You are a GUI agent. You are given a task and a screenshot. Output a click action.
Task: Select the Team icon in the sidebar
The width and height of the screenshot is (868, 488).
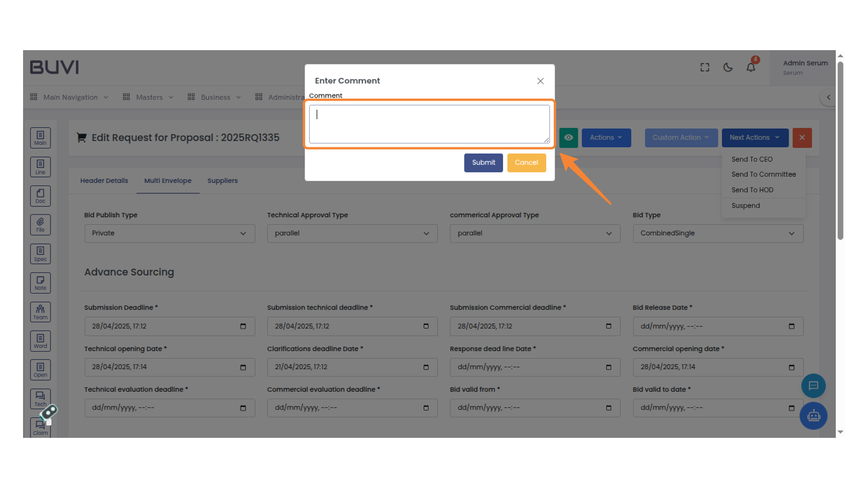[x=40, y=312]
